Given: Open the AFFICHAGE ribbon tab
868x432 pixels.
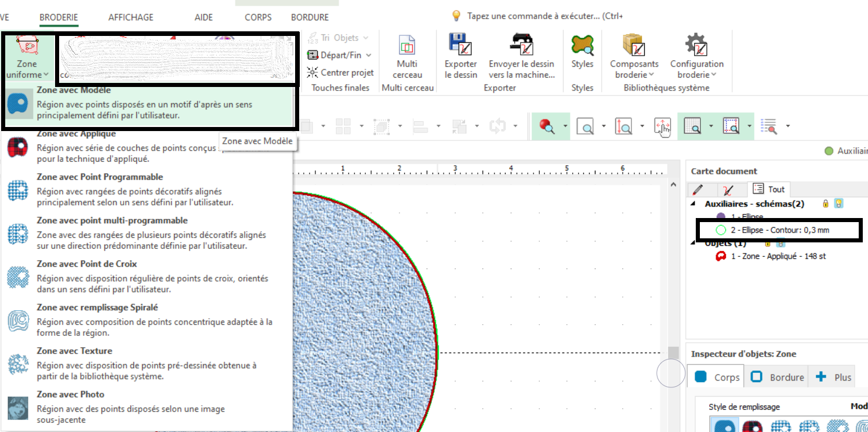Looking at the screenshot, I should click(x=130, y=17).
